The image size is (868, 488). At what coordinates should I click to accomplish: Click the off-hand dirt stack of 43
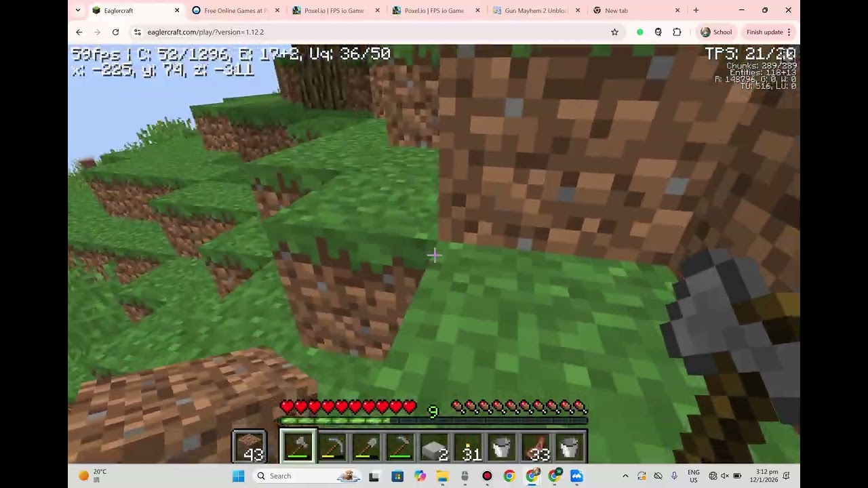250,447
